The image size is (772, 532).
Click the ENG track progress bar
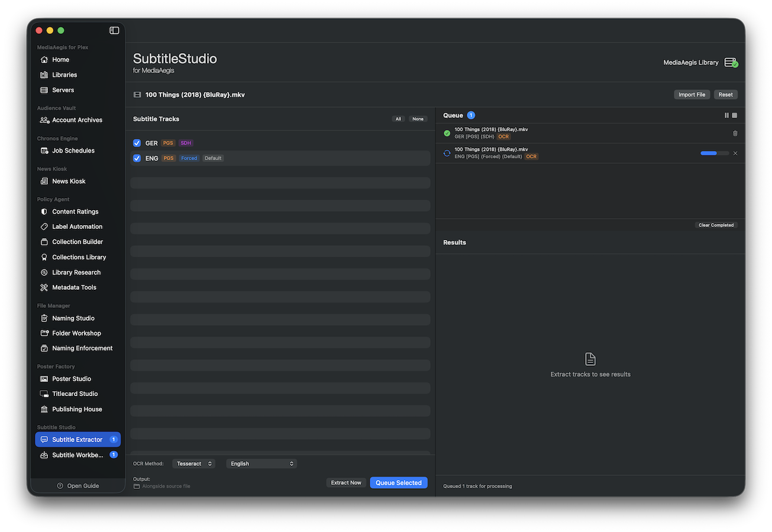point(715,153)
